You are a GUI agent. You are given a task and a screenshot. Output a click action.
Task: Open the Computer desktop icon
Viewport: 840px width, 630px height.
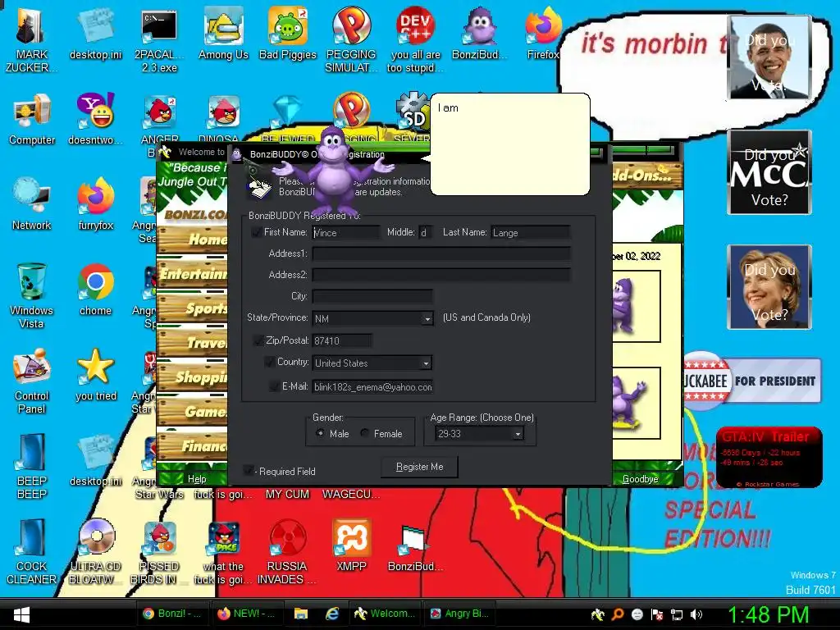coord(32,119)
